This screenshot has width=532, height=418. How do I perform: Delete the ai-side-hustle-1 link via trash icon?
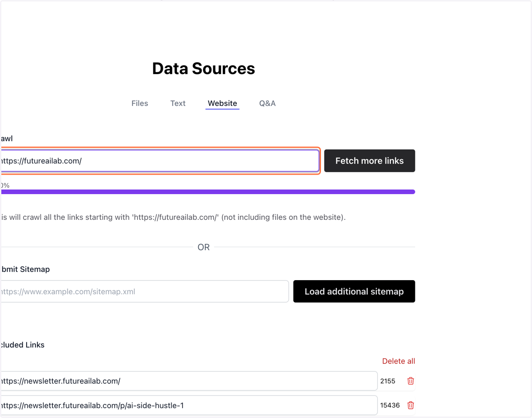pos(411,405)
